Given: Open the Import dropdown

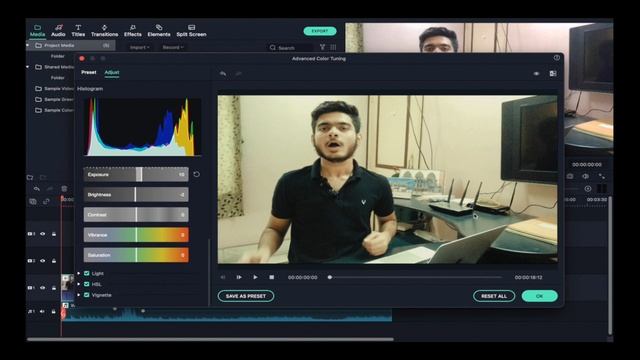Looking at the screenshot, I should coord(140,47).
